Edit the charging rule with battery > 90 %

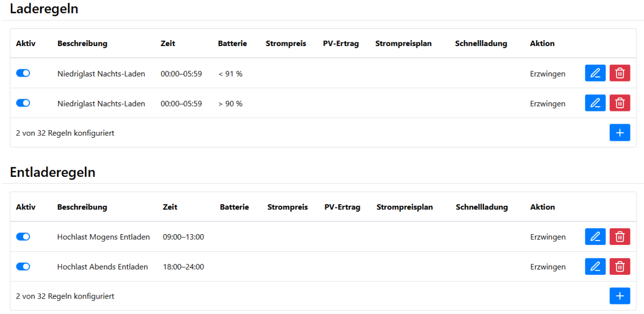(595, 103)
